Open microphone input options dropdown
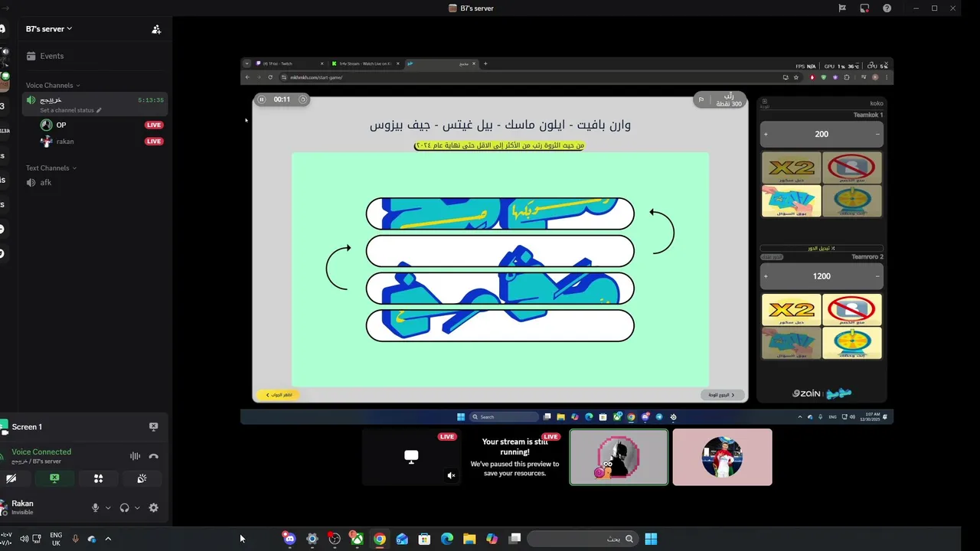 click(x=108, y=508)
